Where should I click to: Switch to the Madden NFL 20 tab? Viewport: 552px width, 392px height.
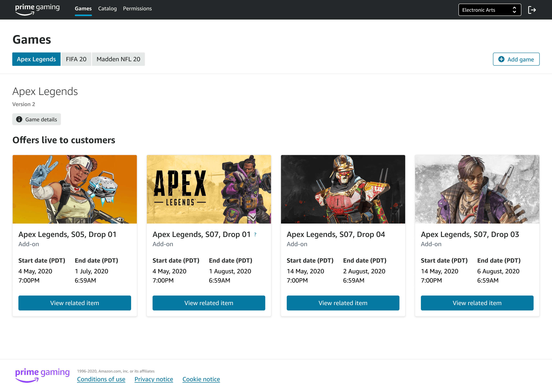pyautogui.click(x=118, y=59)
